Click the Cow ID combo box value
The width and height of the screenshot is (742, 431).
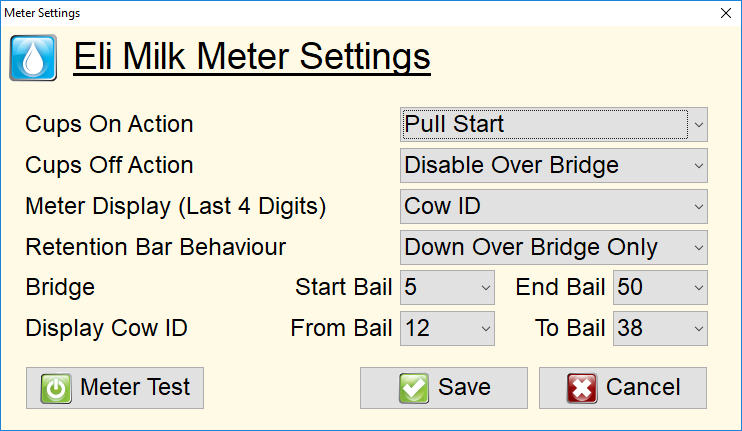click(554, 207)
